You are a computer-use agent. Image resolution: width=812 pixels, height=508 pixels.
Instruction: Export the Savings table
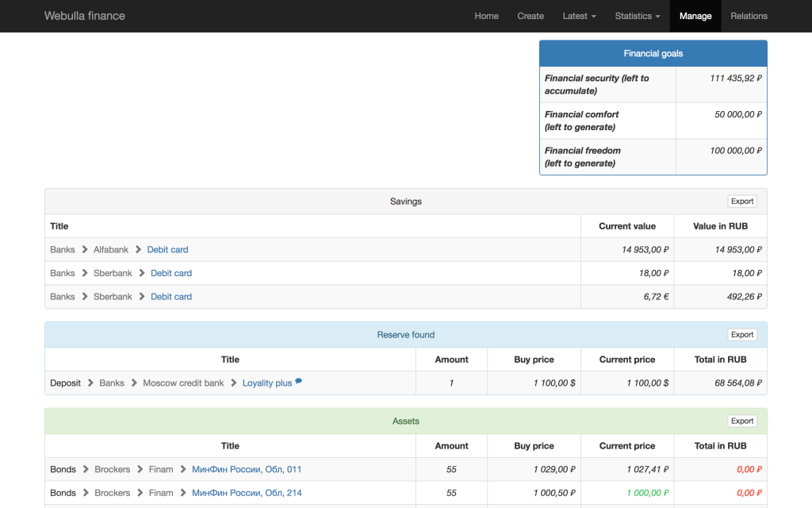742,202
